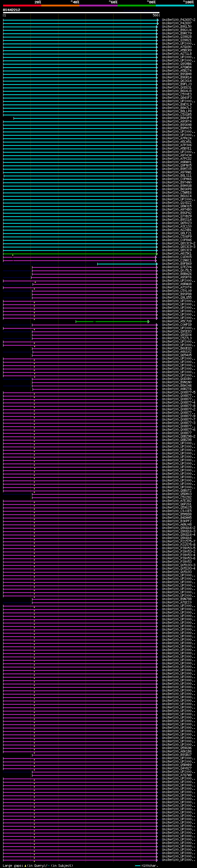Screen dimensions: 197x868
Task: Click the purple ~60% identity legend segment
Action: pyautogui.click(x=99, y=6)
